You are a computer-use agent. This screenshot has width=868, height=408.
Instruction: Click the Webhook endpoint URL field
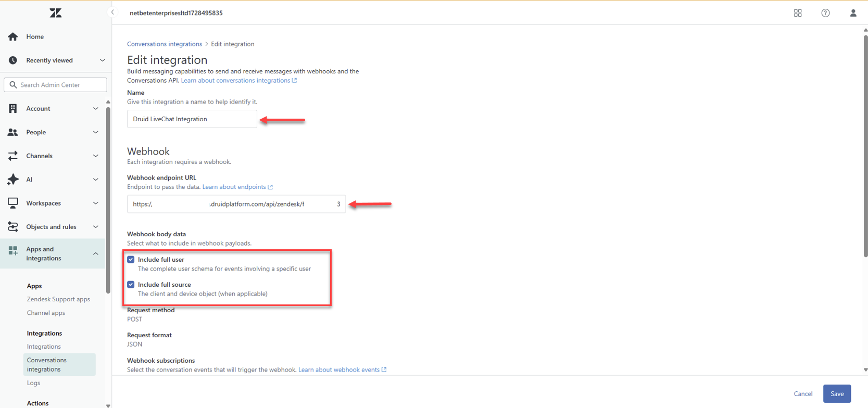coord(236,204)
